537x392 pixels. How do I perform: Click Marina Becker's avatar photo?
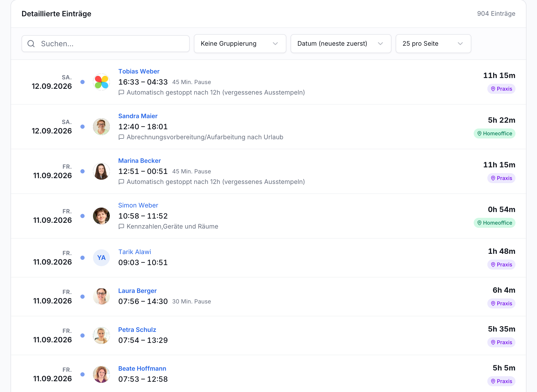[x=101, y=171]
